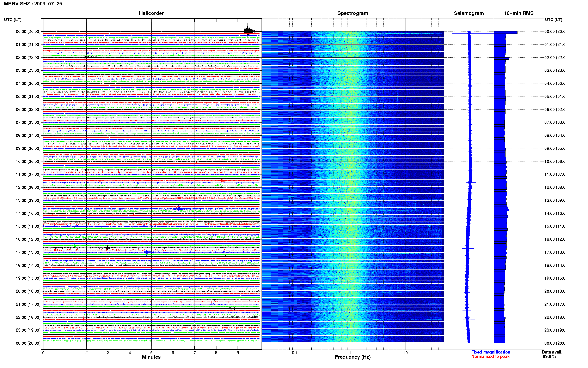588x368 pixels.
Task: Click the MBRV SHZ : 2009-07-25 title
Action: pos(33,4)
